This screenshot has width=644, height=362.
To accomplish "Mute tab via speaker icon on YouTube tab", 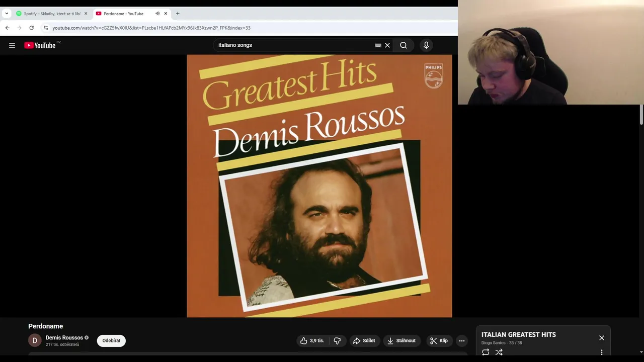I will tap(157, 14).
